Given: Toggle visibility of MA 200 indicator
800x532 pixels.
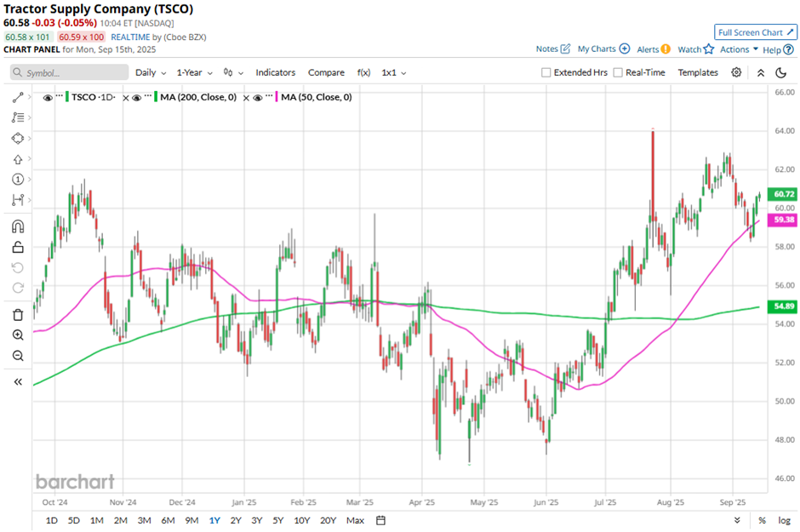Looking at the screenshot, I should 137,97.
